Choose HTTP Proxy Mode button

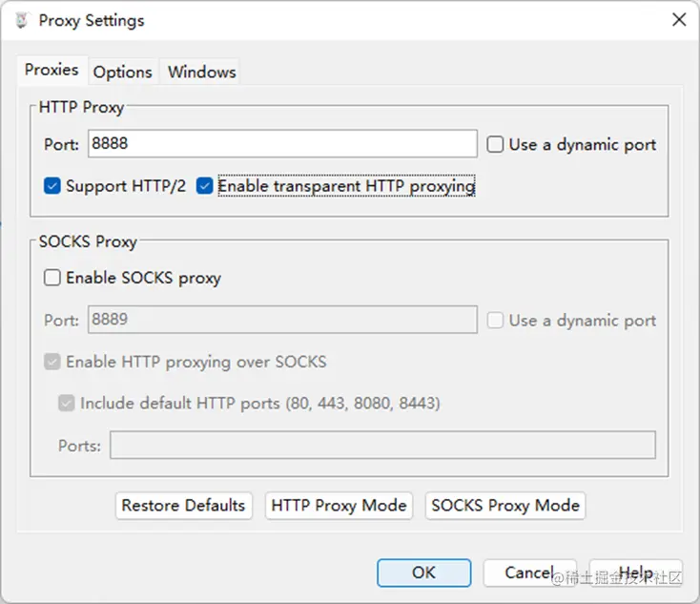click(x=339, y=506)
